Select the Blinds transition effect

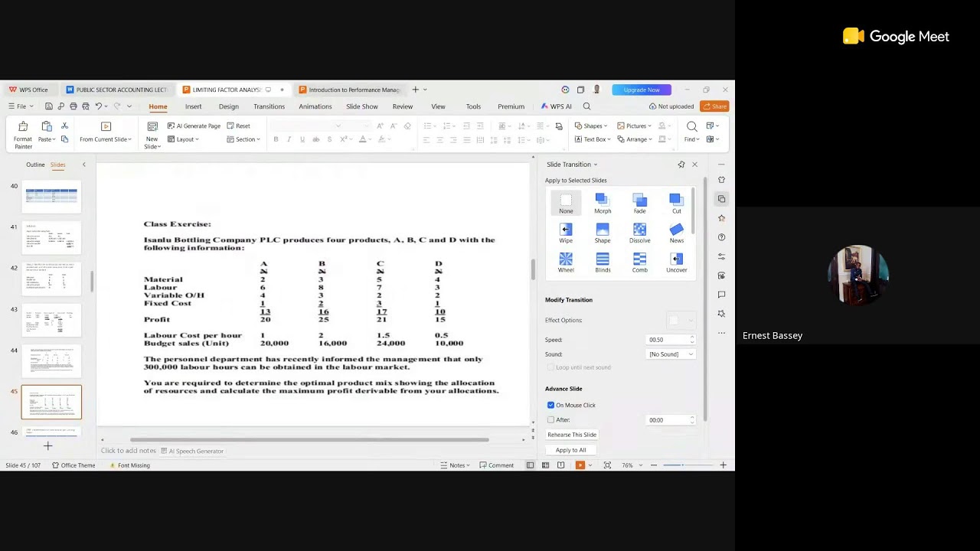coord(603,262)
